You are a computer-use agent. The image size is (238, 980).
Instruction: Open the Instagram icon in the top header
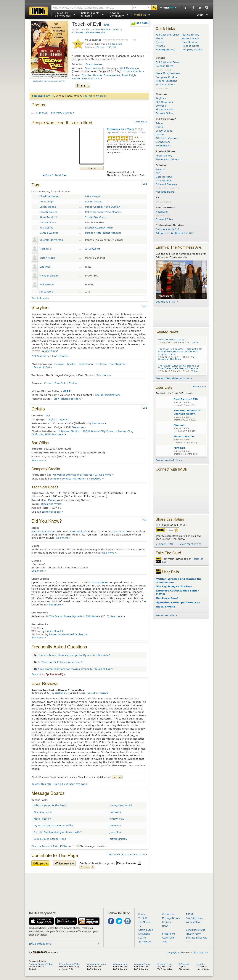(206, 8)
